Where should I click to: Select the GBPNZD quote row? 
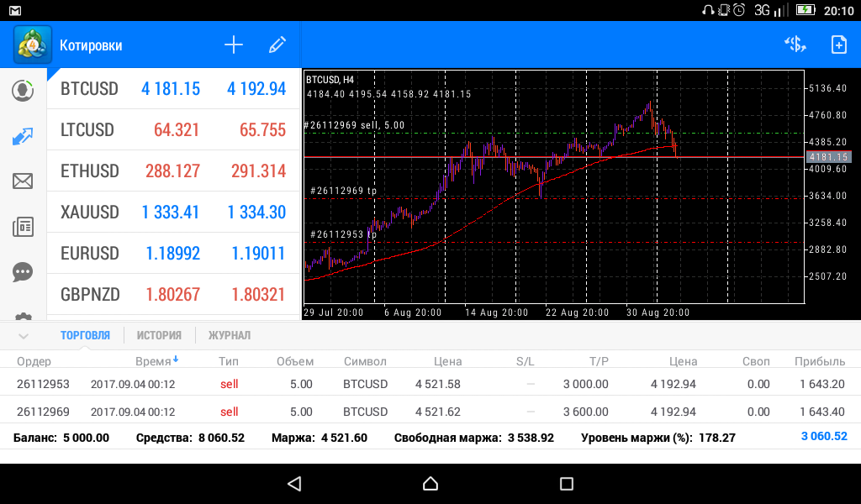click(173, 294)
